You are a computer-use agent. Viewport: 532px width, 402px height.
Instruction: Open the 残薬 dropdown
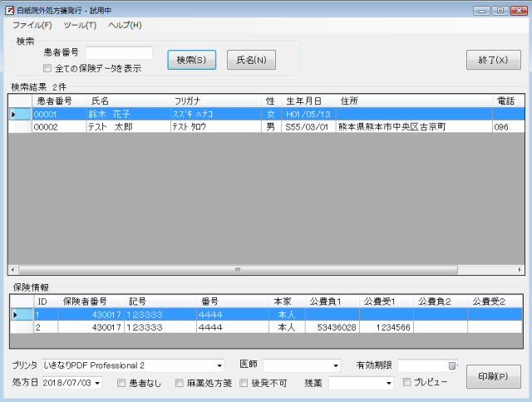pos(388,383)
